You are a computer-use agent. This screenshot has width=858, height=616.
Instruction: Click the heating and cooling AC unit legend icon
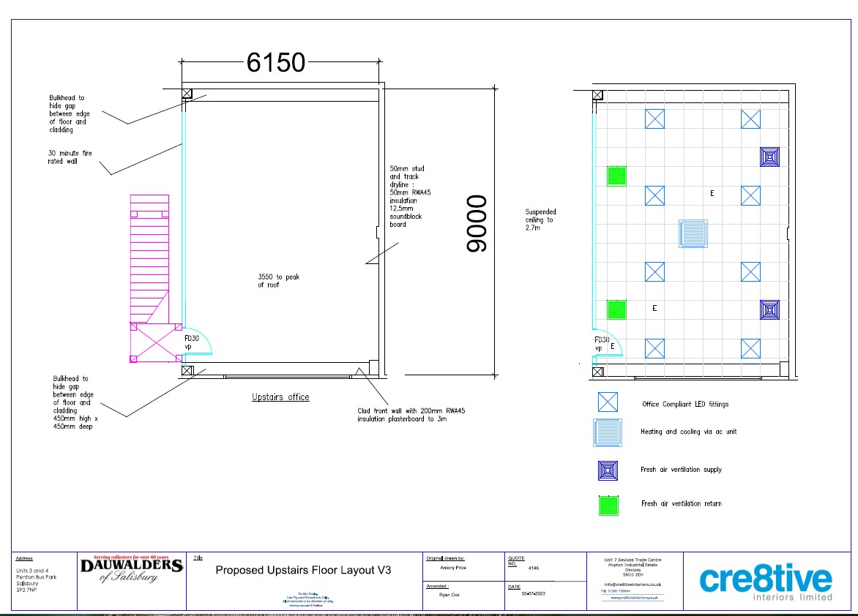(x=608, y=432)
